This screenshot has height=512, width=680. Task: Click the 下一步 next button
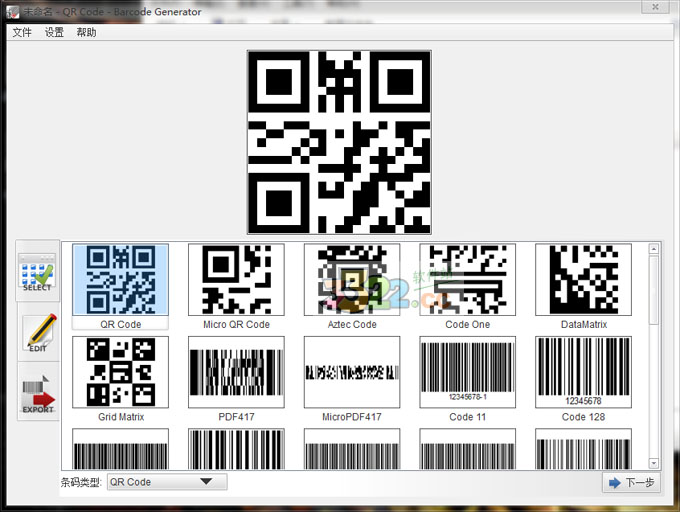click(x=631, y=483)
